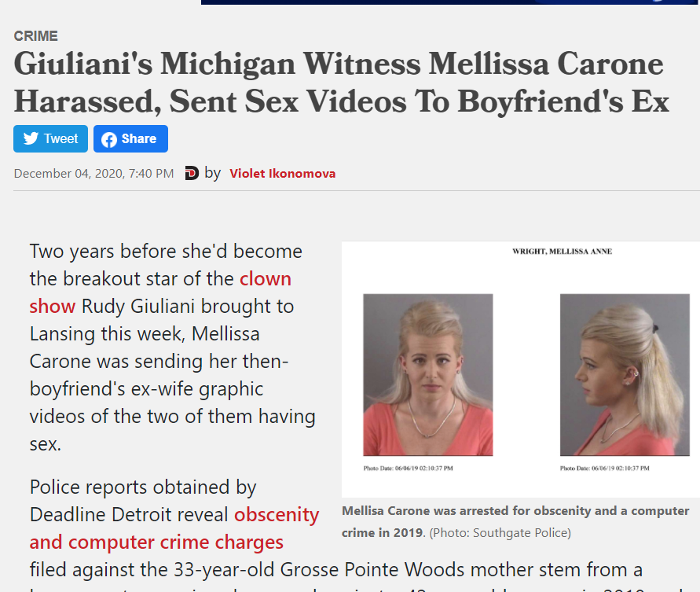This screenshot has height=592, width=700.
Task: Click "and computer crime charges" link text
Action: (156, 542)
